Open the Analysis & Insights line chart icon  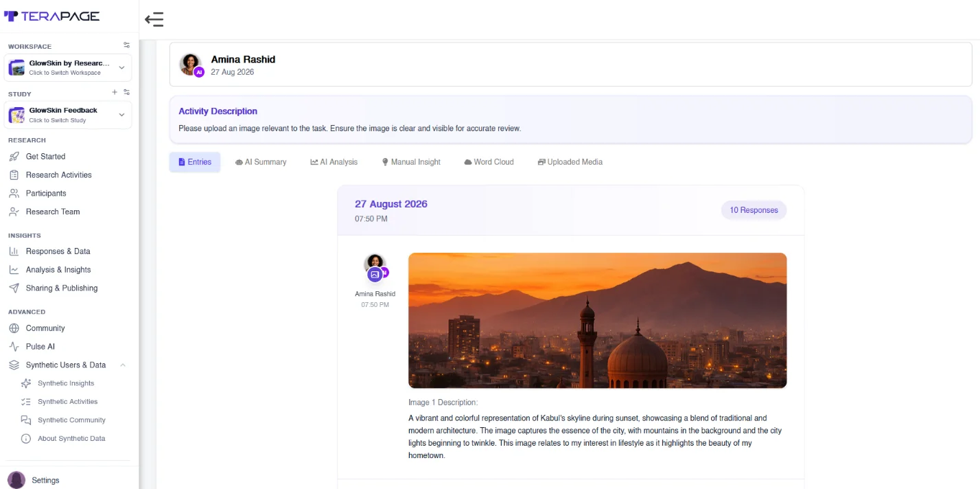pos(14,270)
